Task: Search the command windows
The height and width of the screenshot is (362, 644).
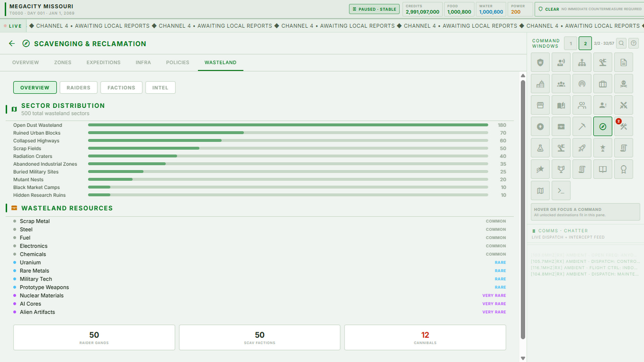Action: 621,43
